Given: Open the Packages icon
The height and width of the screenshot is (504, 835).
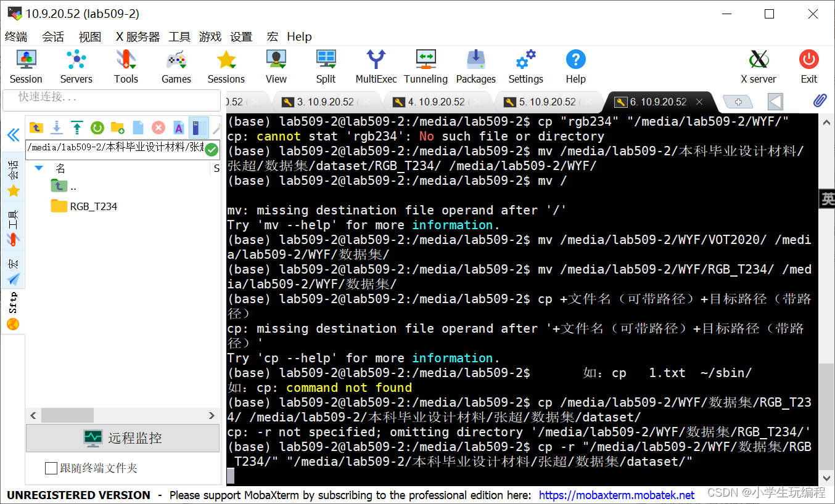Looking at the screenshot, I should [475, 66].
